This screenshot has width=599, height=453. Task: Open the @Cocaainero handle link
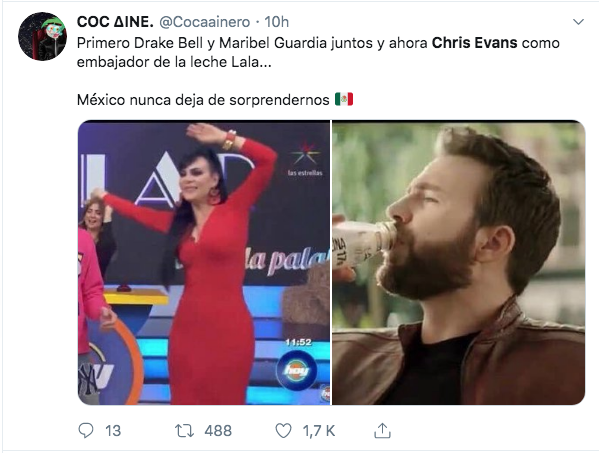(204, 22)
